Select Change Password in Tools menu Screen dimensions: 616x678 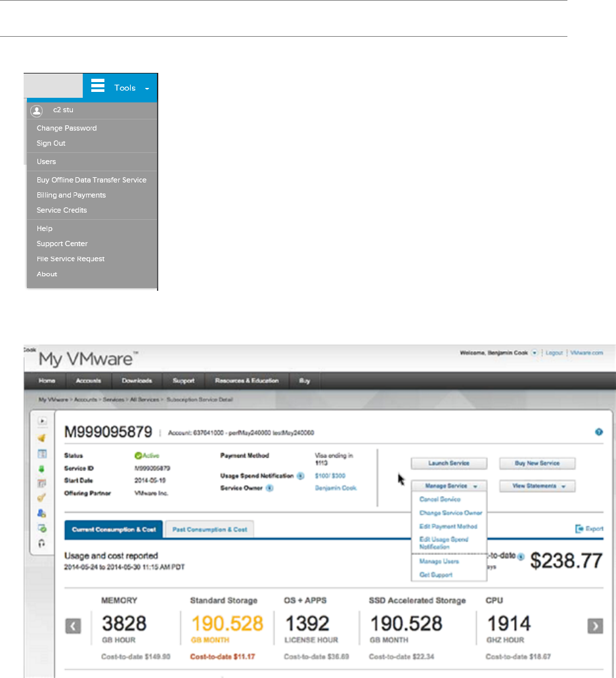pyautogui.click(x=66, y=128)
